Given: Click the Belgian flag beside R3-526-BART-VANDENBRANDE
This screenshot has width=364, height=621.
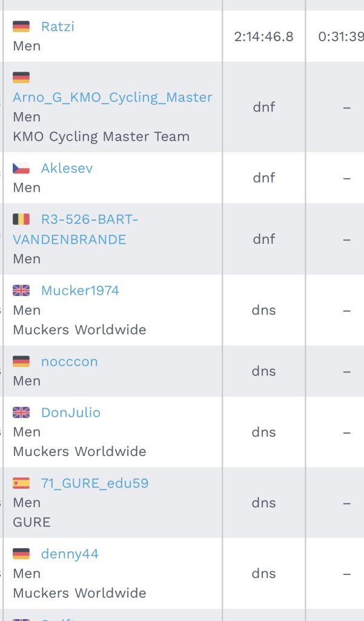Looking at the screenshot, I should [x=21, y=220].
